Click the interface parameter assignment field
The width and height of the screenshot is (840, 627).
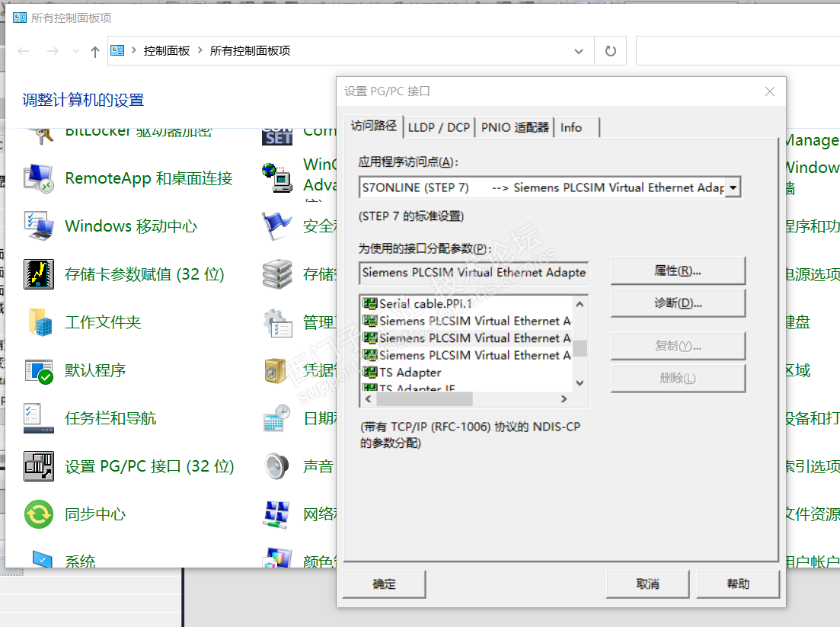click(474, 273)
